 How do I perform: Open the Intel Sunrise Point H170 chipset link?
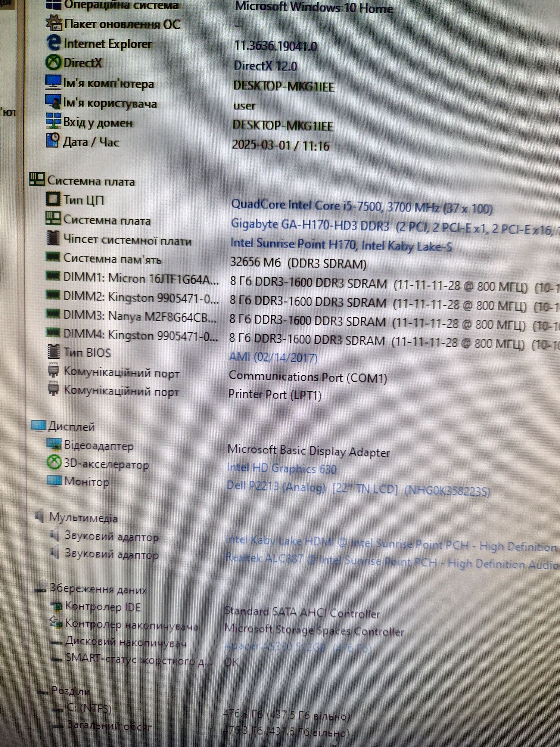[341, 245]
